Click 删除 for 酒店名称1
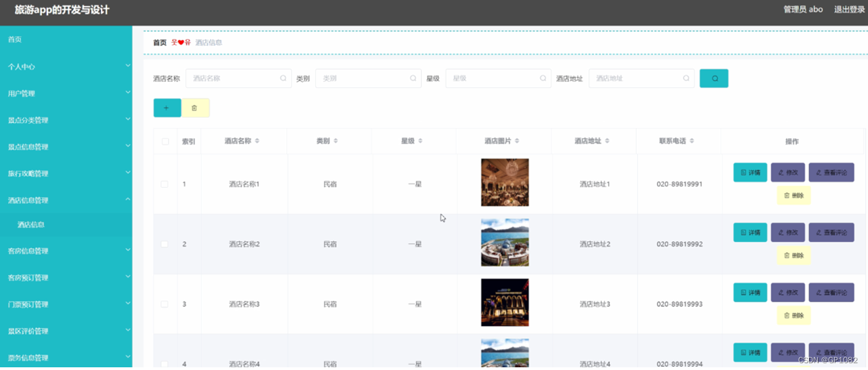Screen dimensions: 868x370 point(793,196)
